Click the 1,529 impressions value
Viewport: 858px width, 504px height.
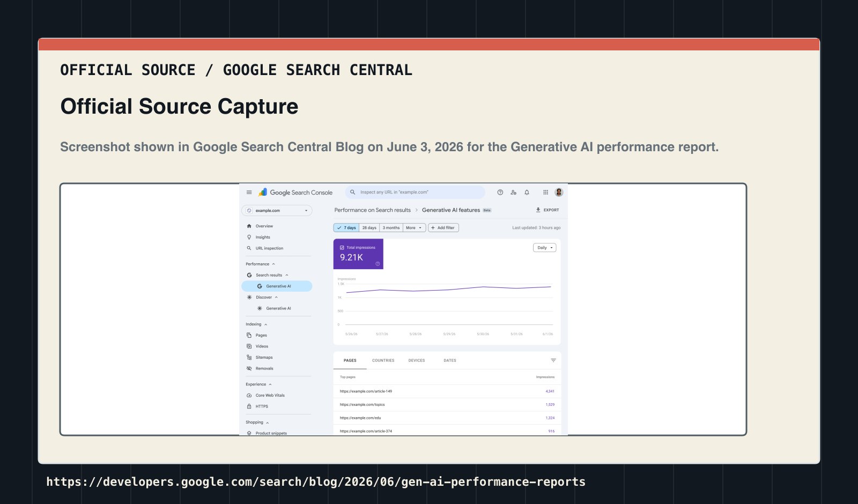point(550,405)
